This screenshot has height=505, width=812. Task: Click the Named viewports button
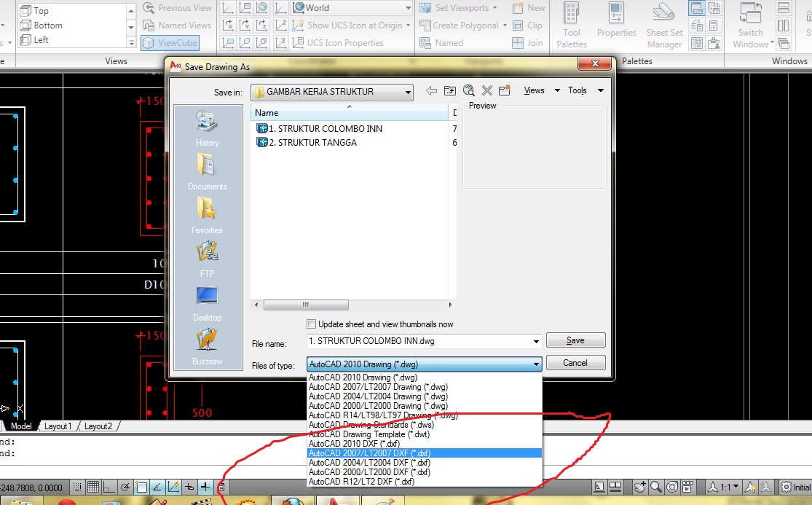coord(442,43)
